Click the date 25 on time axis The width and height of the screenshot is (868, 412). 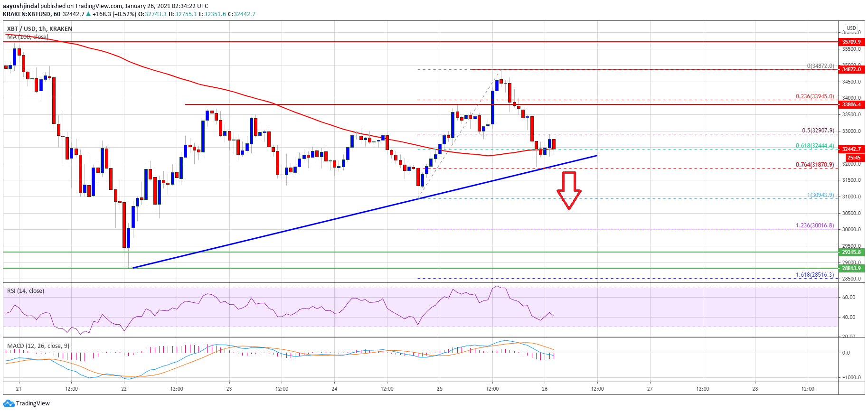(440, 389)
